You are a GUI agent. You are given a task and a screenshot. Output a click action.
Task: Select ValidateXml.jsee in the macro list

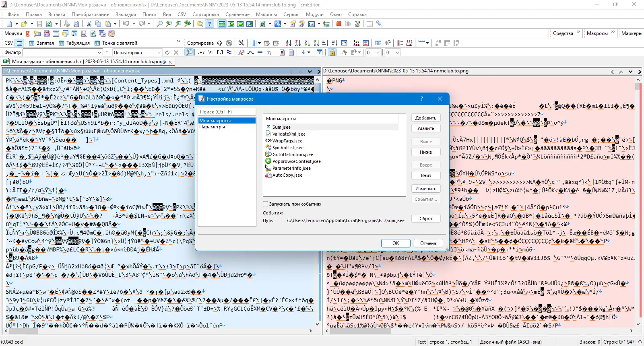click(289, 134)
